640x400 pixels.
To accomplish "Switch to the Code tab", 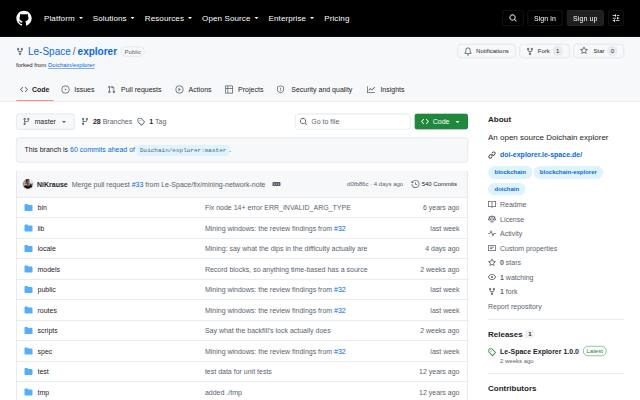I will point(35,89).
